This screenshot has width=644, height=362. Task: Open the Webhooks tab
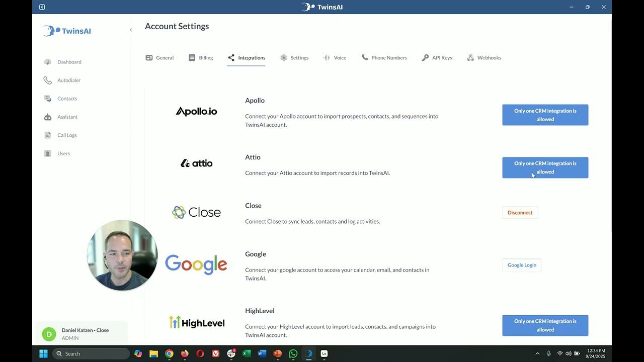pos(484,58)
